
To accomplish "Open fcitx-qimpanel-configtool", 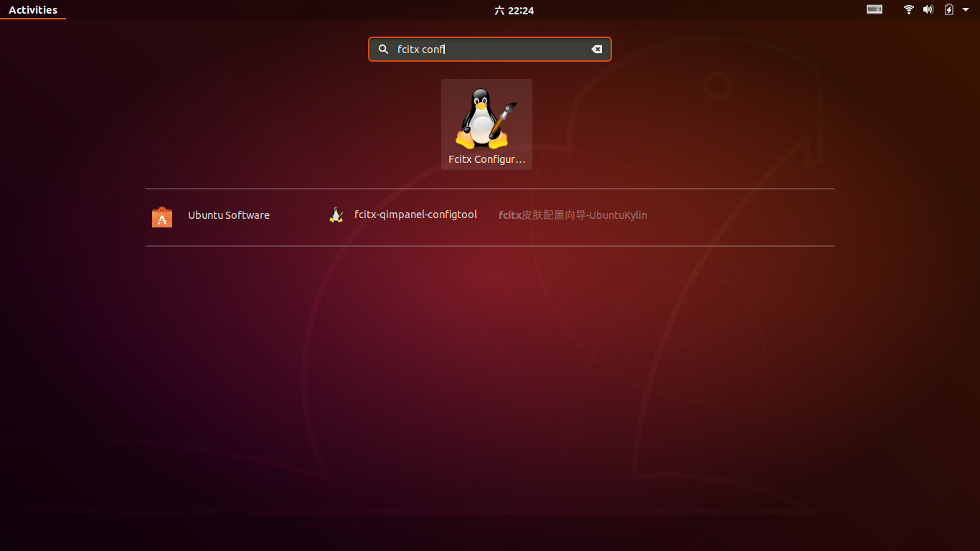I will coord(415,215).
